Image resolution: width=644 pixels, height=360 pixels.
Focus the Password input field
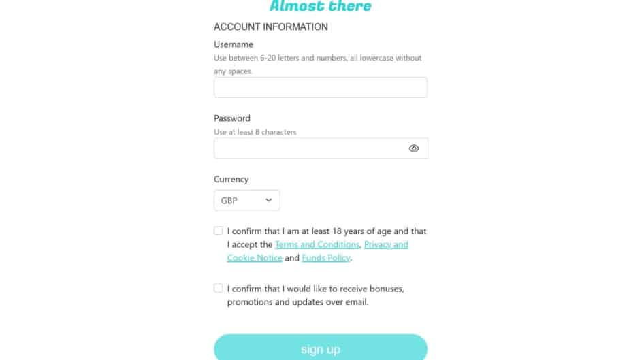tap(310, 148)
